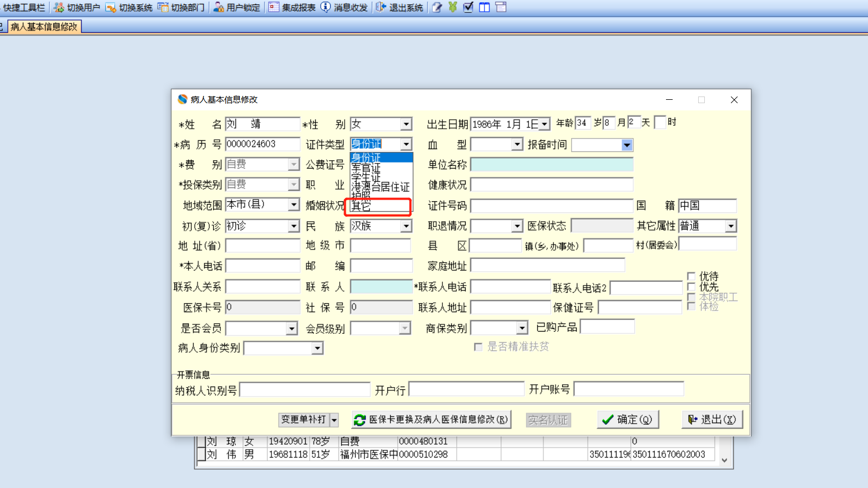Click the 切换部门 switch department toolbar icon
The image size is (868, 488).
(x=181, y=7)
